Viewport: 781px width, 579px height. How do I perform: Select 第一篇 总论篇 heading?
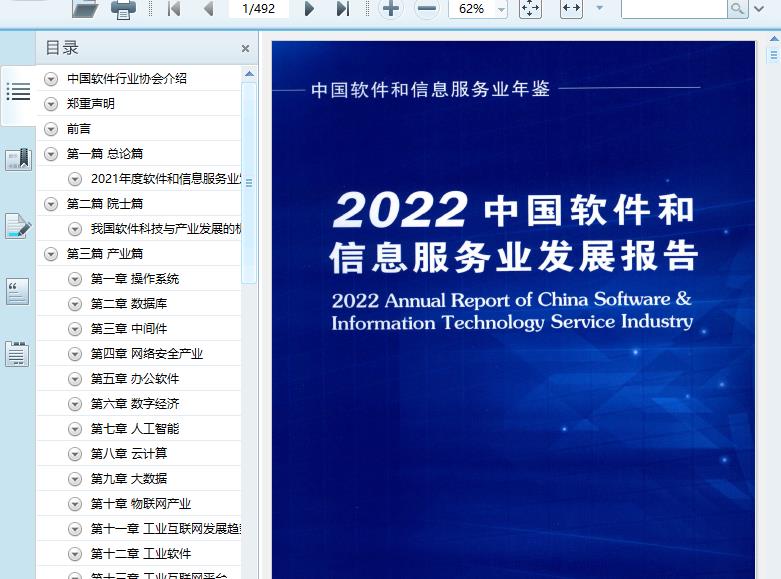[x=105, y=154]
